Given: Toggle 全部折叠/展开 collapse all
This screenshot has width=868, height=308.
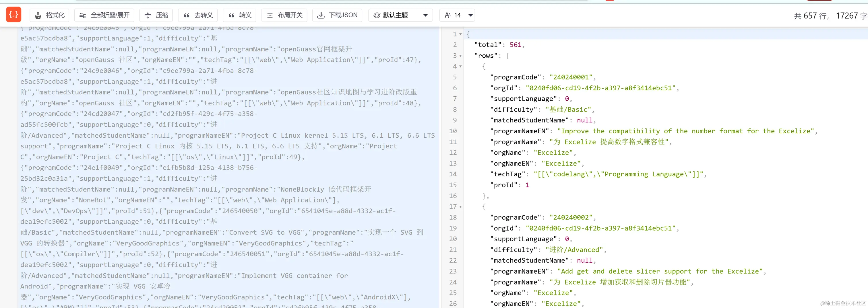Looking at the screenshot, I should 104,15.
